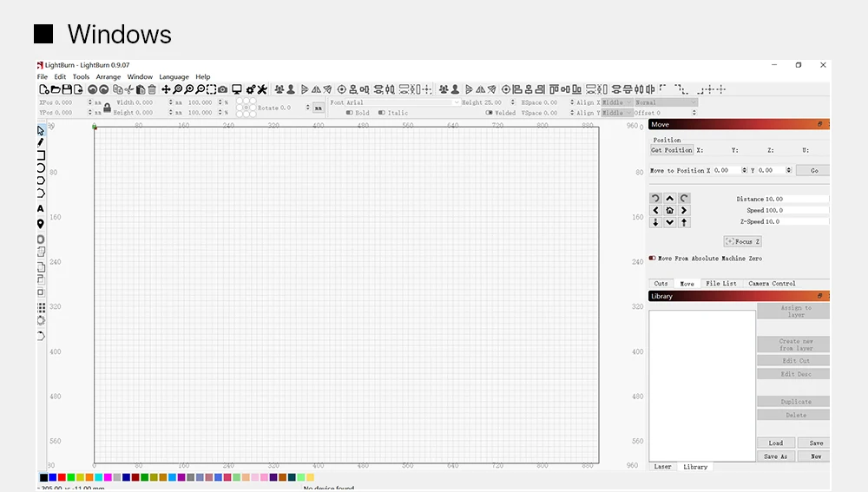Click the Move to Position X spinner
868x492 pixels.
coord(744,170)
